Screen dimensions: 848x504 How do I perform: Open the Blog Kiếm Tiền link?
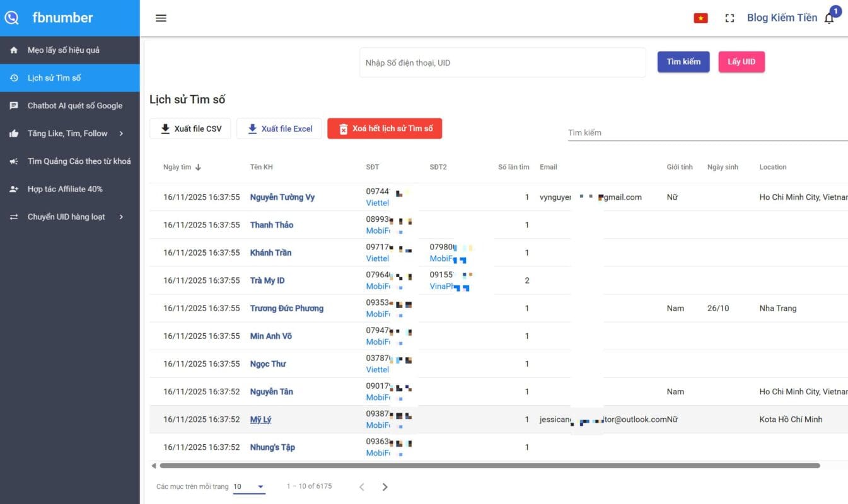[x=782, y=18]
